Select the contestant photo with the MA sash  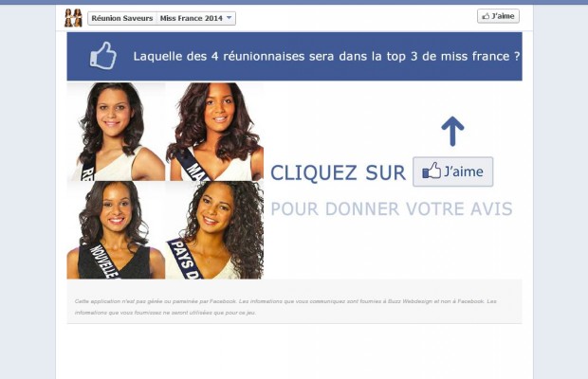click(x=214, y=132)
